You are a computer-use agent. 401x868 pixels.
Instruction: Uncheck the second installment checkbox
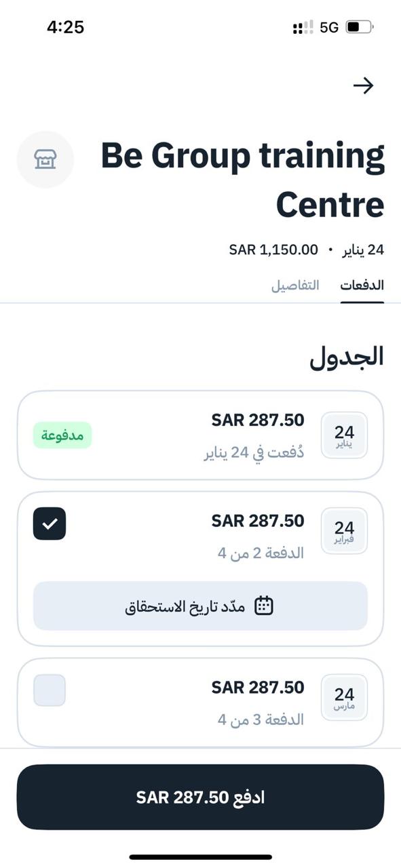pos(50,524)
